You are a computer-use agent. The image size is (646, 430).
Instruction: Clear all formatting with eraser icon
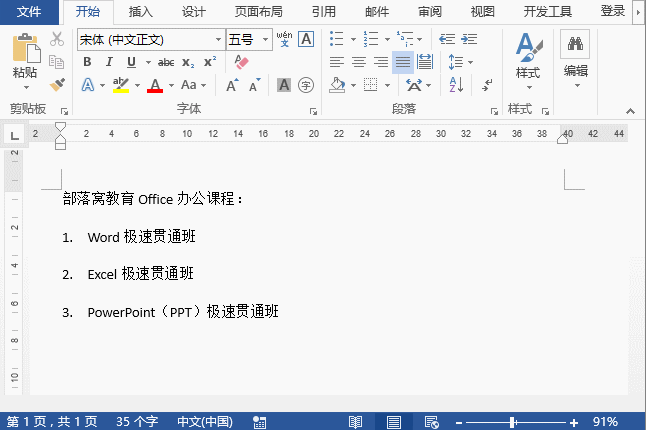[241, 62]
